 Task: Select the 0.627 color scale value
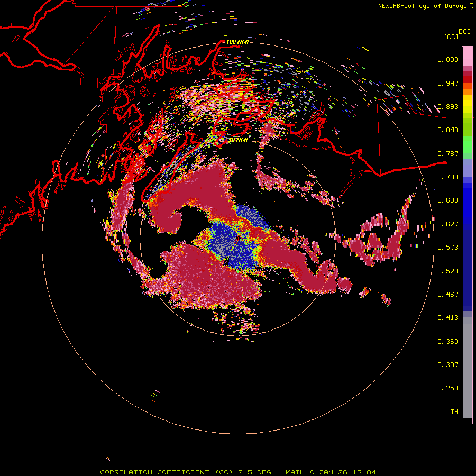448,224
